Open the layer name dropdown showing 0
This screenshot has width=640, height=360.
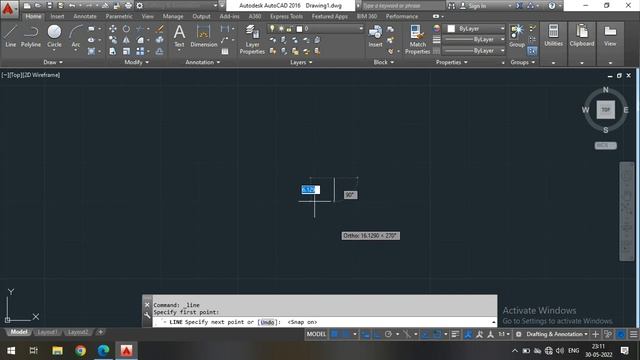click(x=316, y=29)
